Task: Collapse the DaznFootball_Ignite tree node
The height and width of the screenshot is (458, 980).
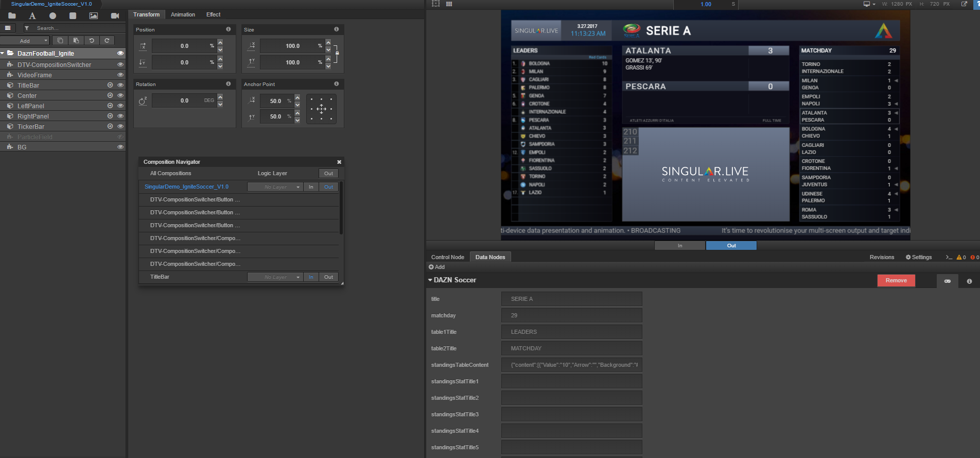Action: coord(3,53)
